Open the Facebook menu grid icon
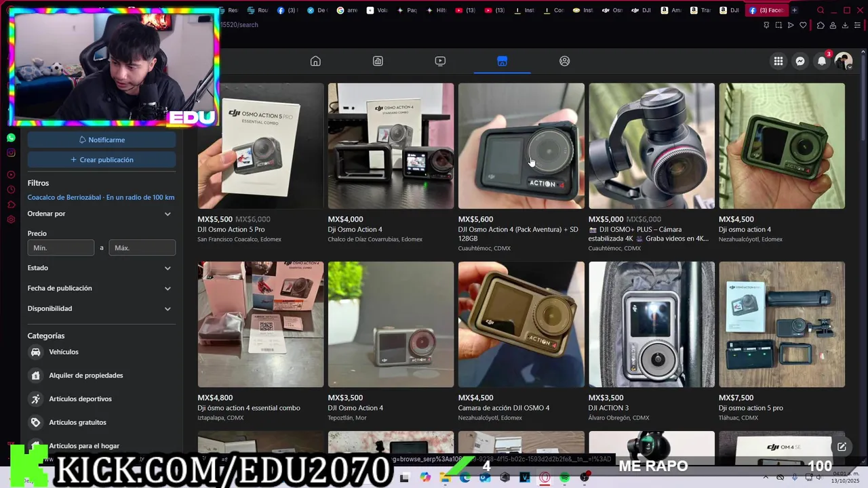The image size is (868, 488). 778,61
